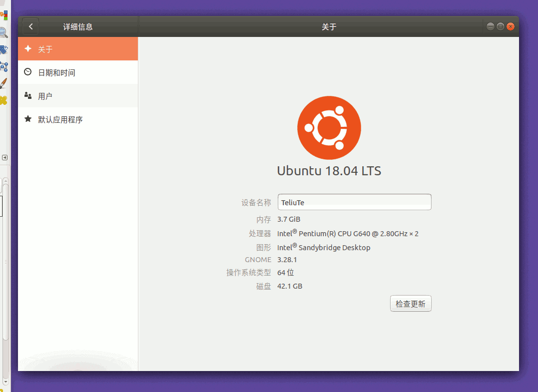Image resolution: width=538 pixels, height=392 pixels.
Task: Open the 默认应用程序 panel
Action: pyautogui.click(x=78, y=119)
